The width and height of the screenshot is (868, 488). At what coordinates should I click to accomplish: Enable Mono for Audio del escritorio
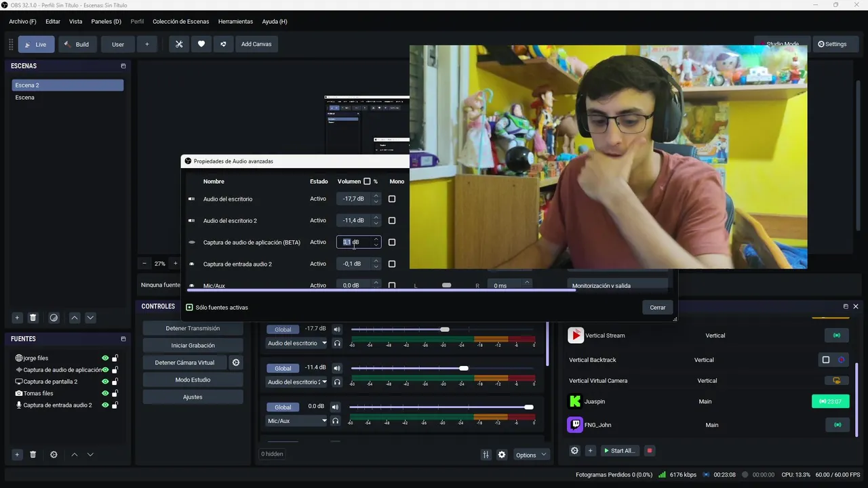(392, 199)
